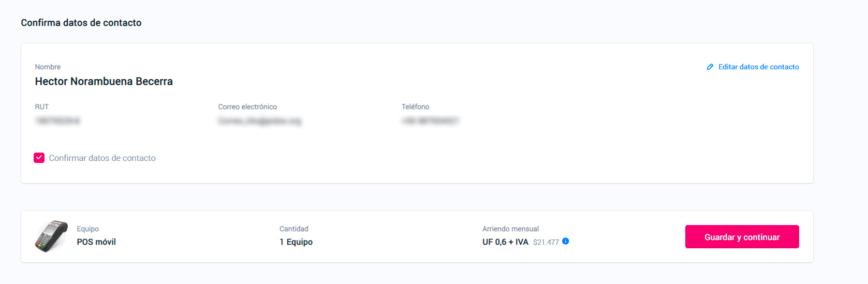The height and width of the screenshot is (284, 868).
Task: Click the pencil edit icon
Action: pyautogui.click(x=710, y=67)
